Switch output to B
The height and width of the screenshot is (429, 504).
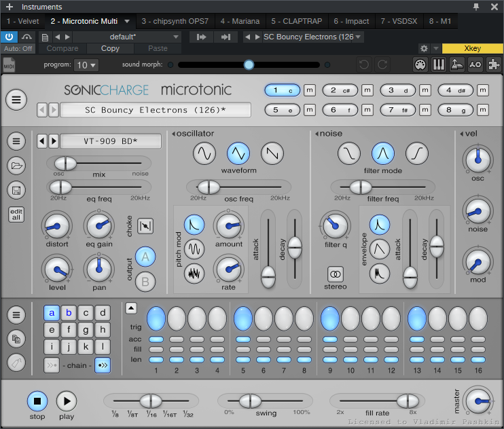(145, 280)
